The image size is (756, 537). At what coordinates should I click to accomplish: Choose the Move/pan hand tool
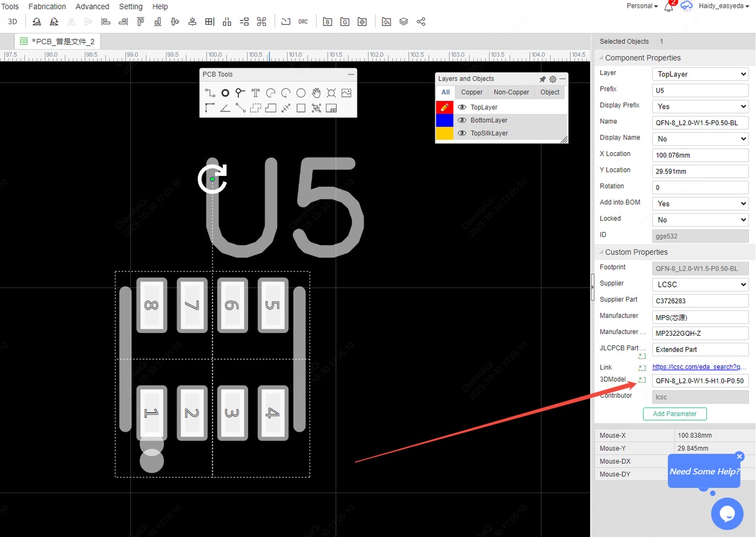pos(317,93)
